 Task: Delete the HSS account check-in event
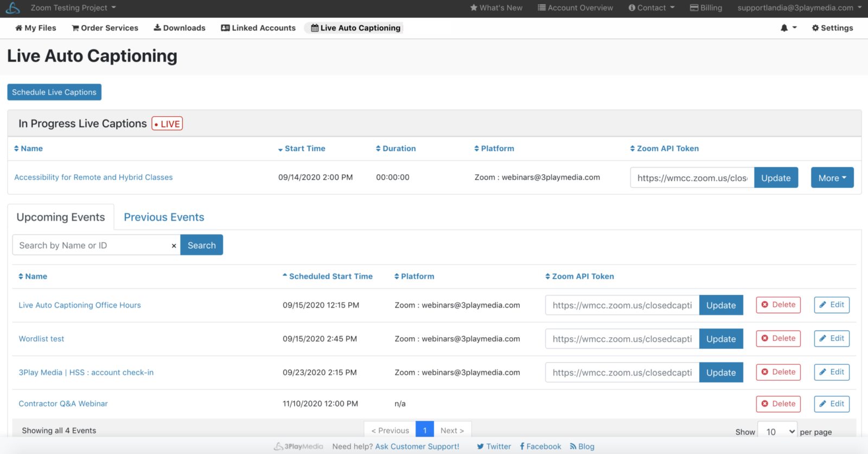pyautogui.click(x=778, y=372)
